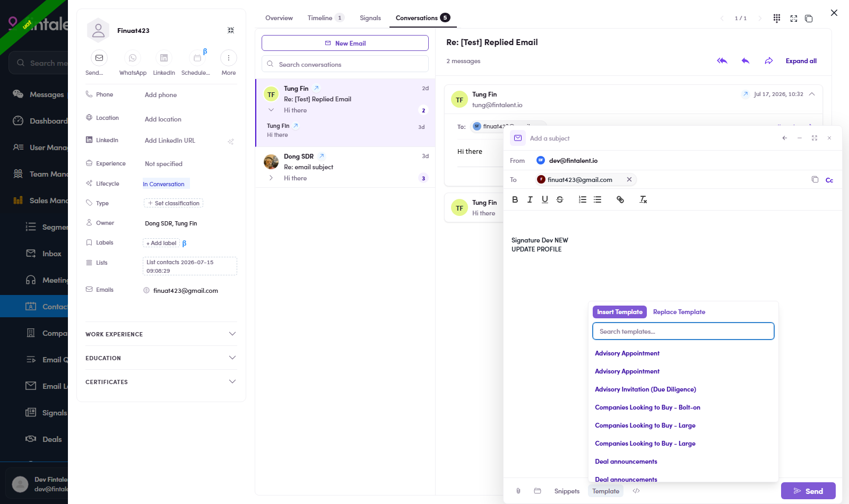Viewport: 849px width, 504px height.
Task: Toggle the Template button in footer
Action: [x=606, y=491]
